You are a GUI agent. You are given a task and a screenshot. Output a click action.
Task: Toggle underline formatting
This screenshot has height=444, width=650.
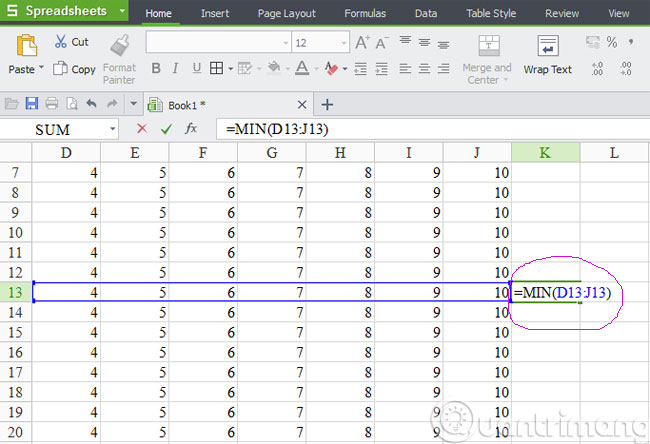pos(196,68)
